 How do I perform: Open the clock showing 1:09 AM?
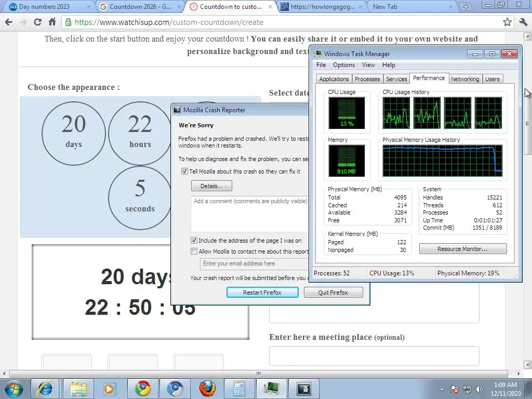(506, 389)
